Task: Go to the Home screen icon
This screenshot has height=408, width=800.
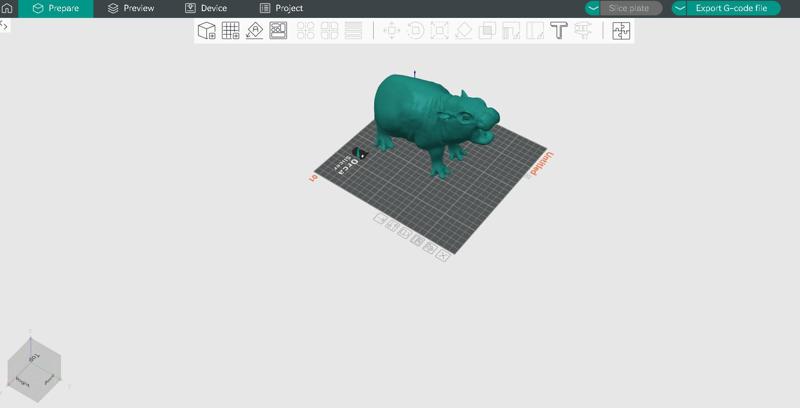Action: tap(7, 8)
